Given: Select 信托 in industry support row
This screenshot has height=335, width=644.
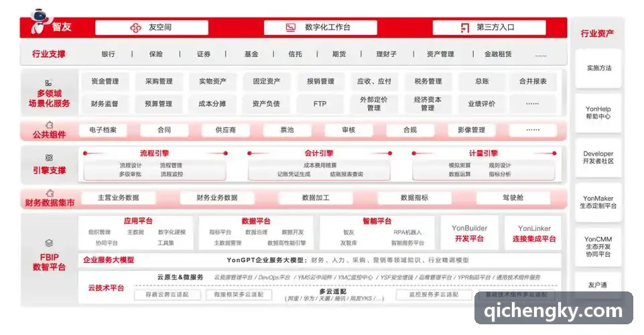Looking at the screenshot, I should pyautogui.click(x=295, y=54).
